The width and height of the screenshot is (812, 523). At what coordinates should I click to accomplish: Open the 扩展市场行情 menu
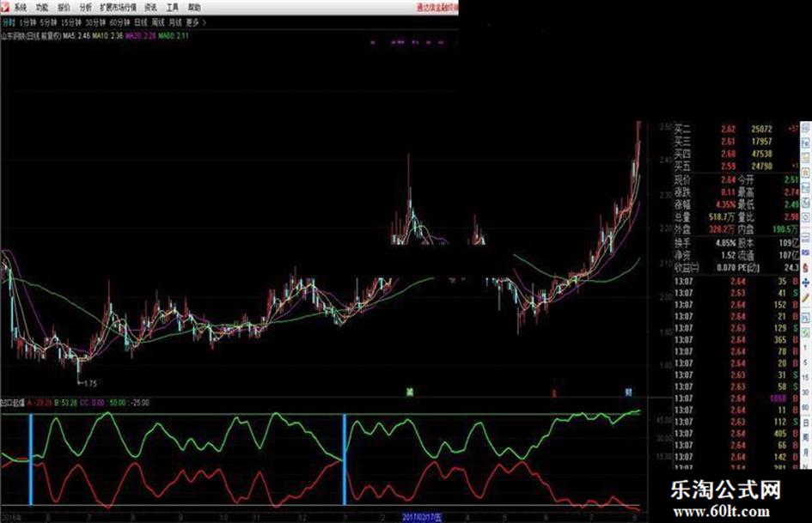point(118,8)
